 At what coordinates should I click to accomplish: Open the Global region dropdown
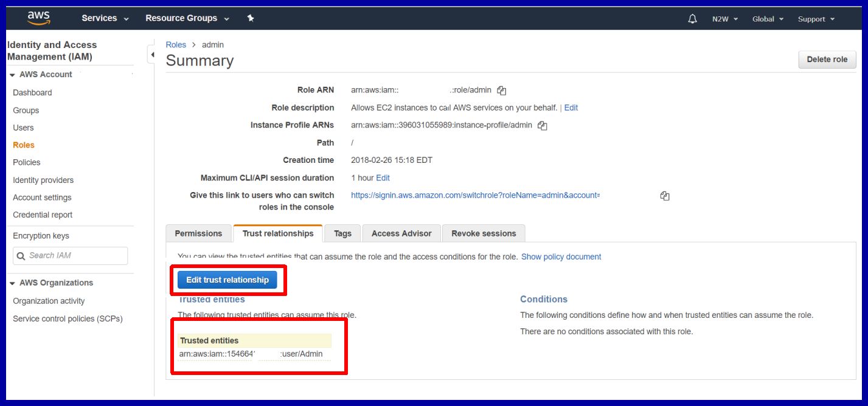[x=768, y=19]
